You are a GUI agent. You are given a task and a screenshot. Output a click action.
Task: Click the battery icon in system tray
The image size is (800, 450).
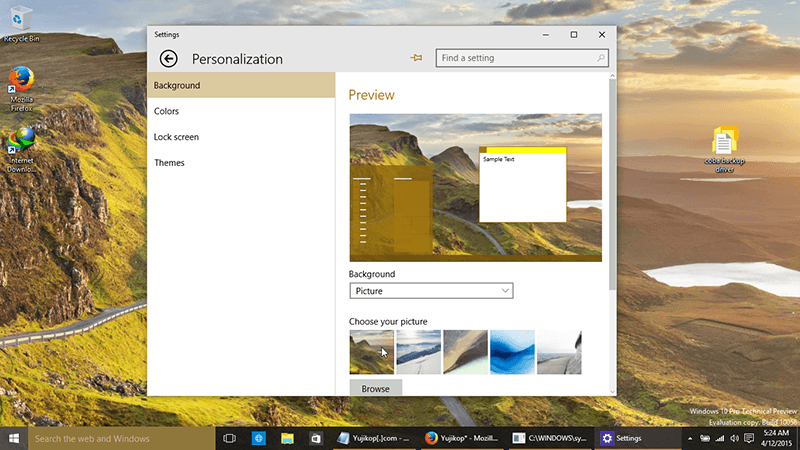tap(705, 438)
